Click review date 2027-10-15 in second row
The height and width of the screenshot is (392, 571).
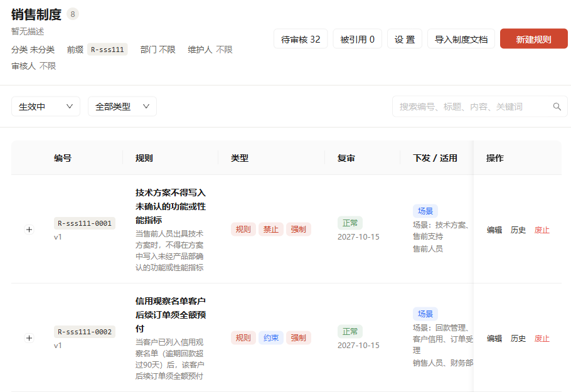[x=358, y=346]
